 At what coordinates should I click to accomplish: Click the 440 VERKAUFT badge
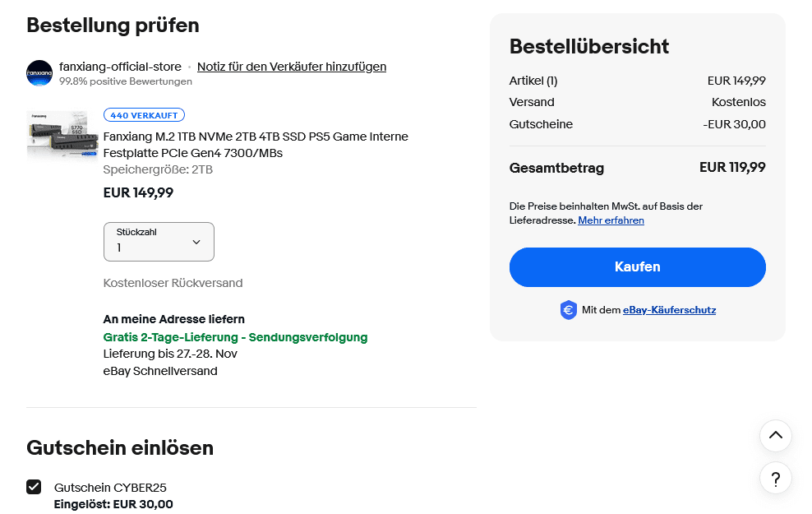click(x=144, y=115)
